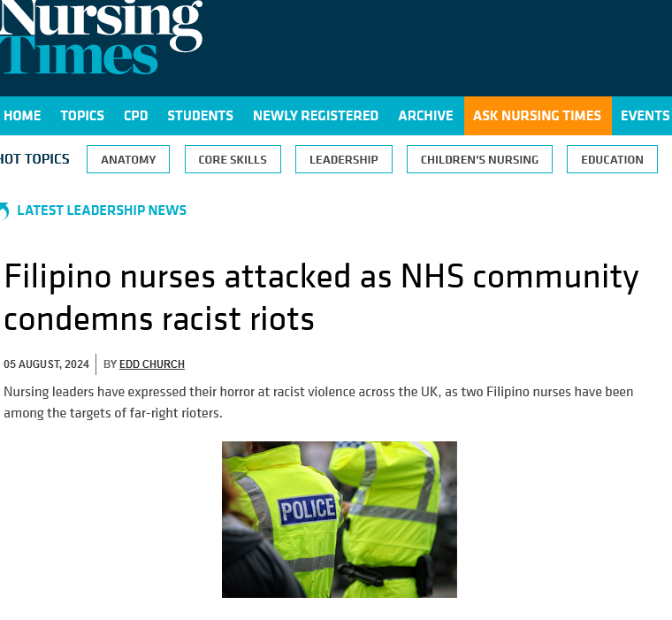
Task: Open the Events navigation item
Action: point(645,116)
